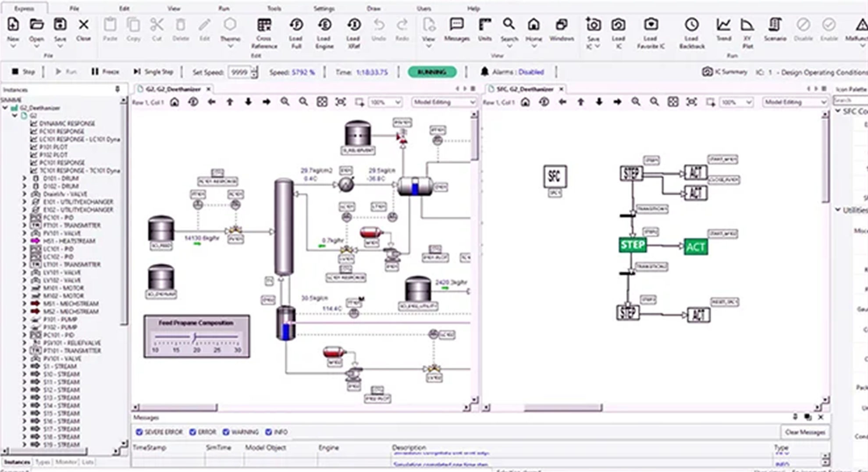
Task: Open the Settings menu
Action: 324,8
